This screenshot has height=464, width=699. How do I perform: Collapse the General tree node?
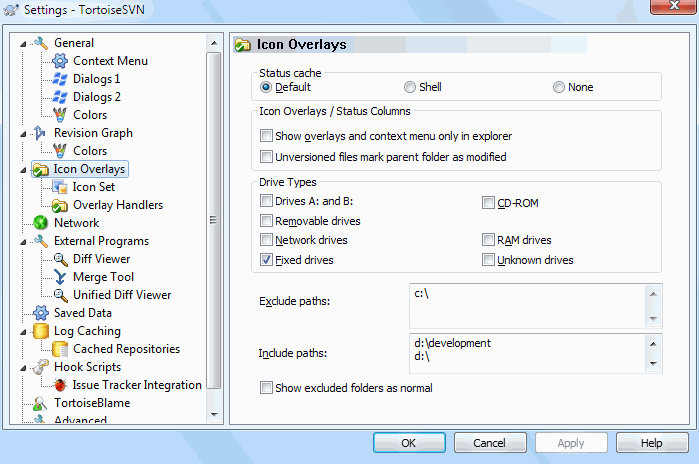coord(23,44)
